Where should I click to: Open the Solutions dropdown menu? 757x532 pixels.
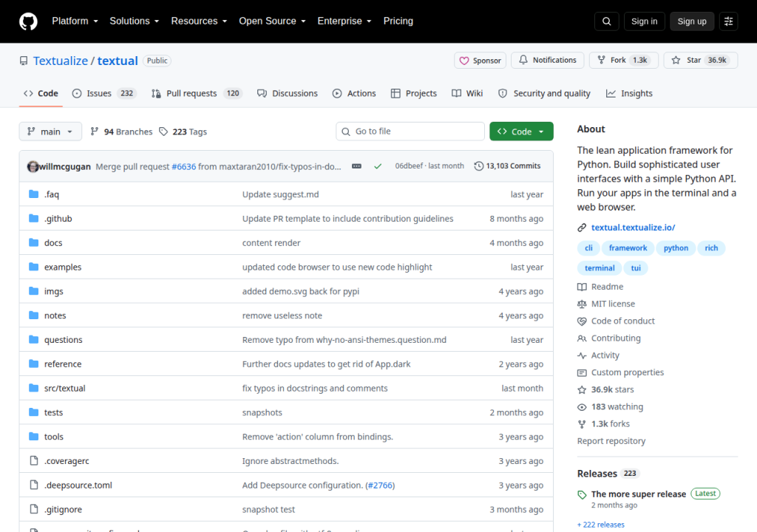coord(135,21)
